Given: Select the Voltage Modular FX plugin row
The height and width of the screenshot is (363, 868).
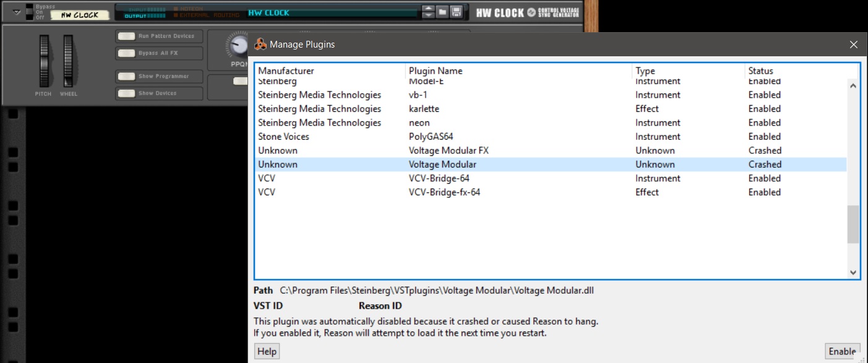Looking at the screenshot, I should pyautogui.click(x=551, y=151).
